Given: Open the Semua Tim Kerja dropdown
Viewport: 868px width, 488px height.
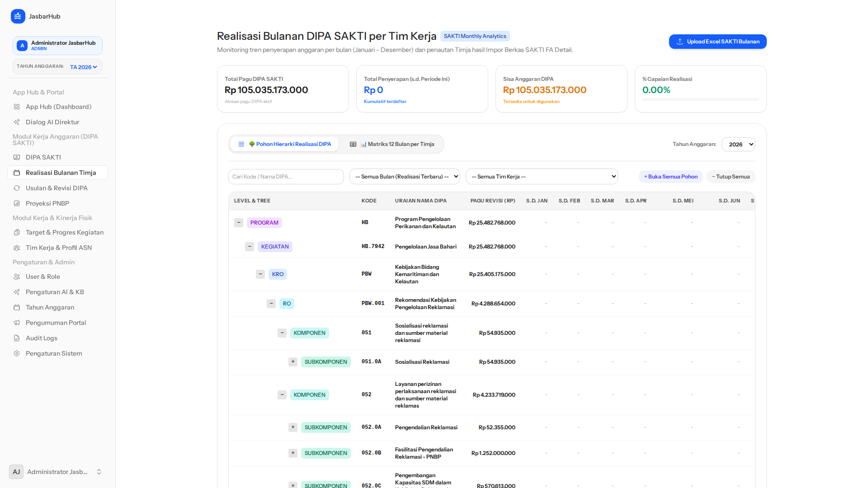Looking at the screenshot, I should pos(542,177).
